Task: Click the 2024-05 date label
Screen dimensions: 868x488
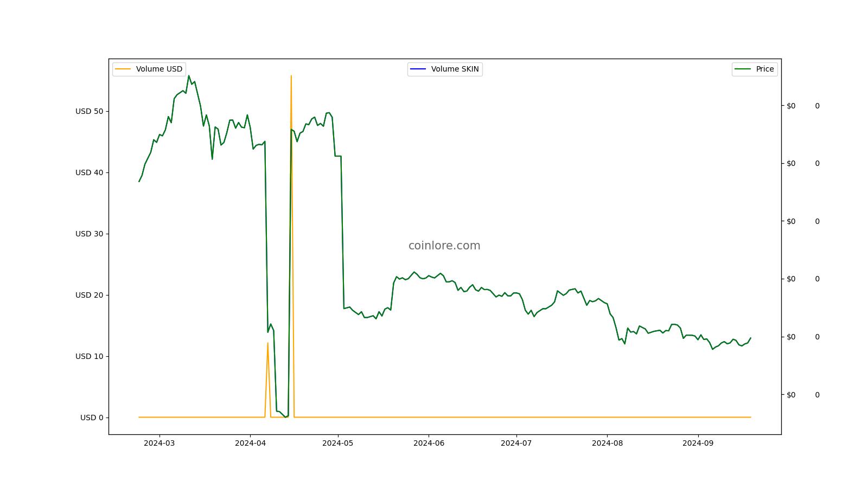Action: click(338, 443)
